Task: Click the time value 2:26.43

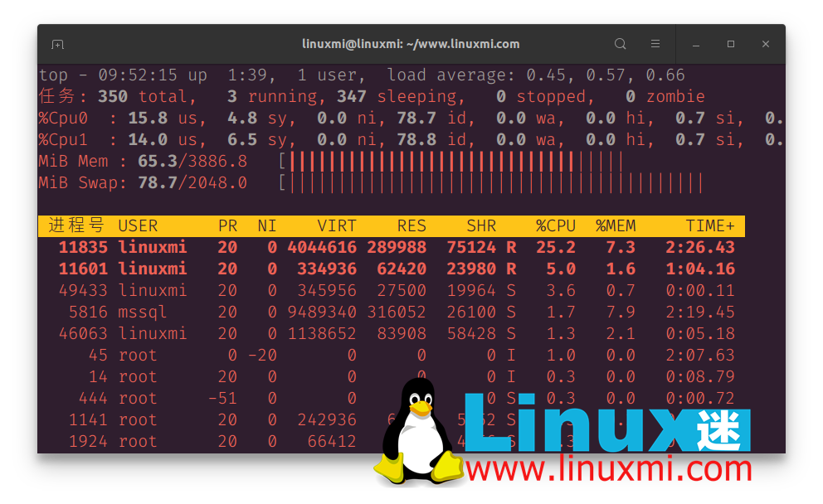Action: pyautogui.click(x=700, y=248)
